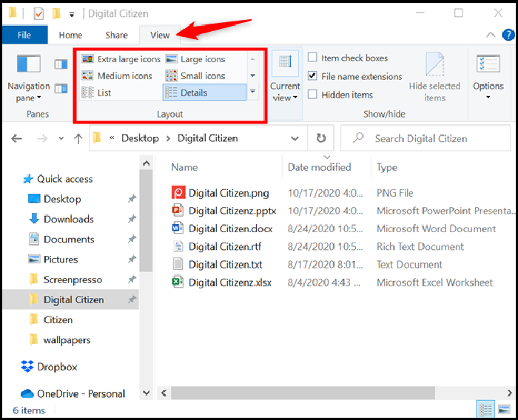This screenshot has height=420, width=518.
Task: Open Current view dropdown menu
Action: pyautogui.click(x=285, y=92)
